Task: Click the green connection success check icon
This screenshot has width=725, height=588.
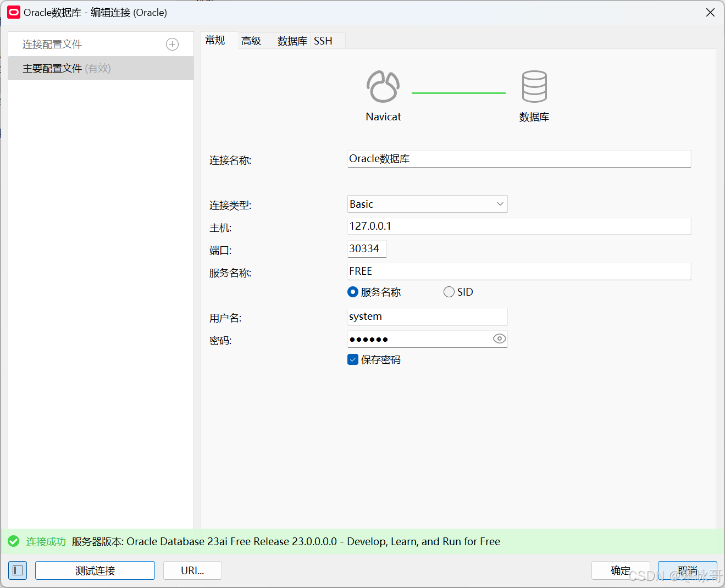Action: tap(14, 541)
